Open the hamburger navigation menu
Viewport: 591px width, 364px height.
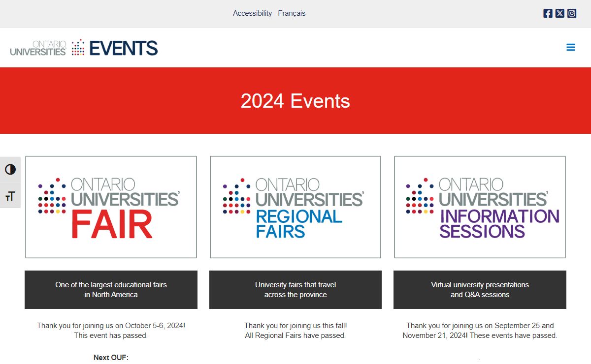(571, 47)
